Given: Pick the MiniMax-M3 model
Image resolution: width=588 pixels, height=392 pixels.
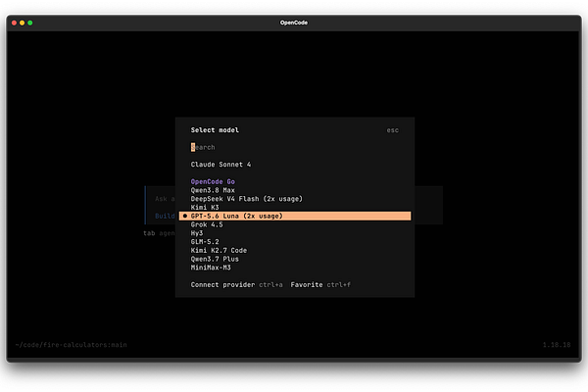Looking at the screenshot, I should (x=211, y=268).
